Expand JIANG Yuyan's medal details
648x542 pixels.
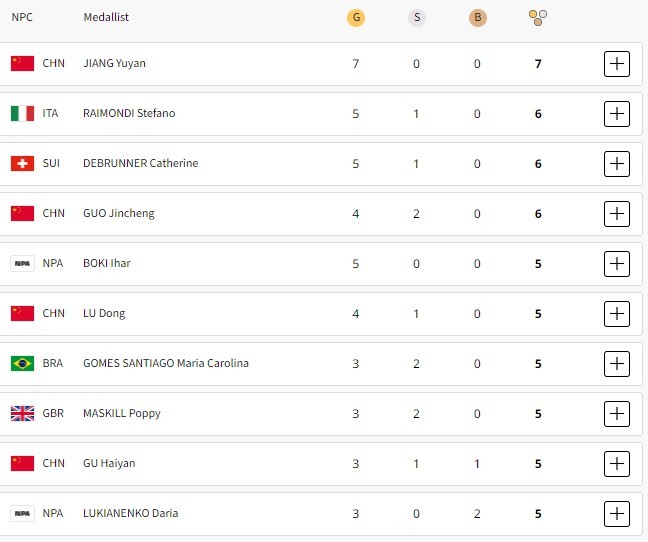click(617, 64)
